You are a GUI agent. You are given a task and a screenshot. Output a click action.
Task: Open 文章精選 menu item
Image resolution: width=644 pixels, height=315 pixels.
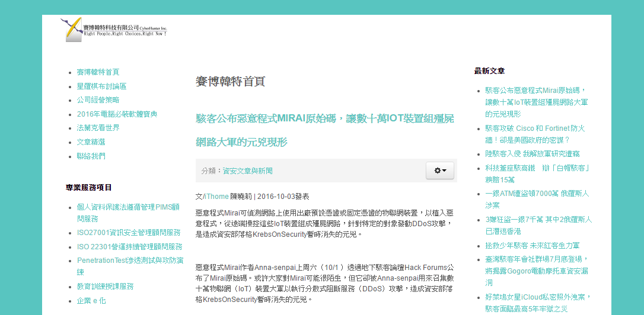coord(91,142)
